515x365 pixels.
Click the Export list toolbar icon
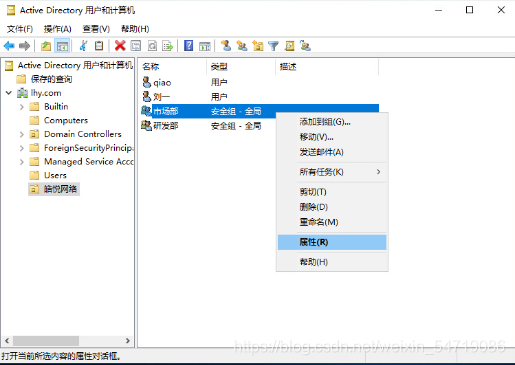click(167, 46)
